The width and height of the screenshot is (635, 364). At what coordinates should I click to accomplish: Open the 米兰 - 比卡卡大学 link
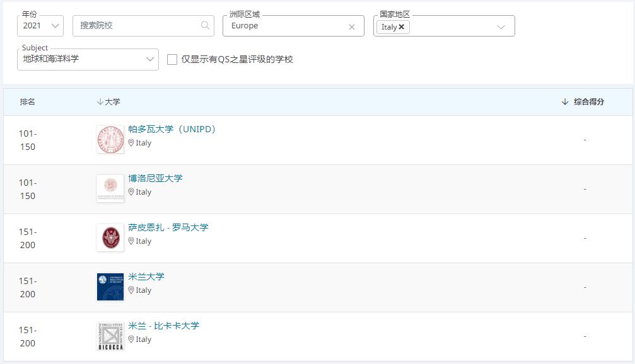point(164,326)
